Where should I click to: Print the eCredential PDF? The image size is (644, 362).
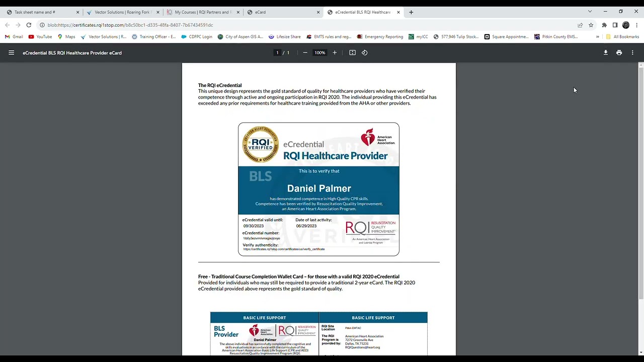(x=619, y=53)
